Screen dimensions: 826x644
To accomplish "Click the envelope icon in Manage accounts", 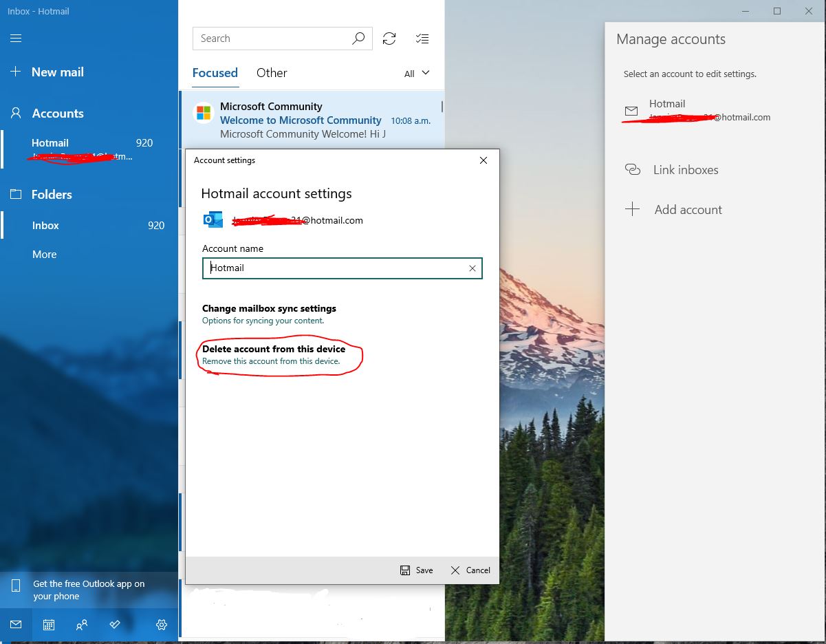I will 631,111.
